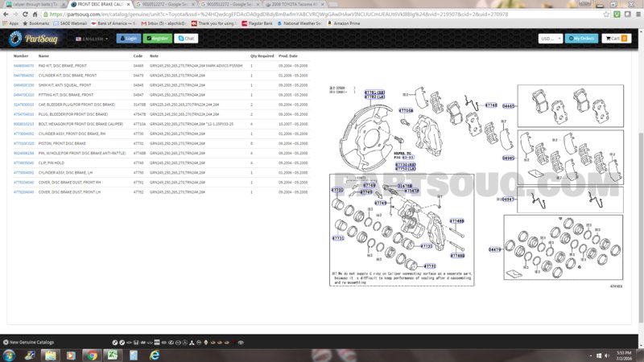The height and width of the screenshot is (362, 644).
Task: Open part number link for SHIM KIT, ANTI SQUEAL
Action: [23, 85]
